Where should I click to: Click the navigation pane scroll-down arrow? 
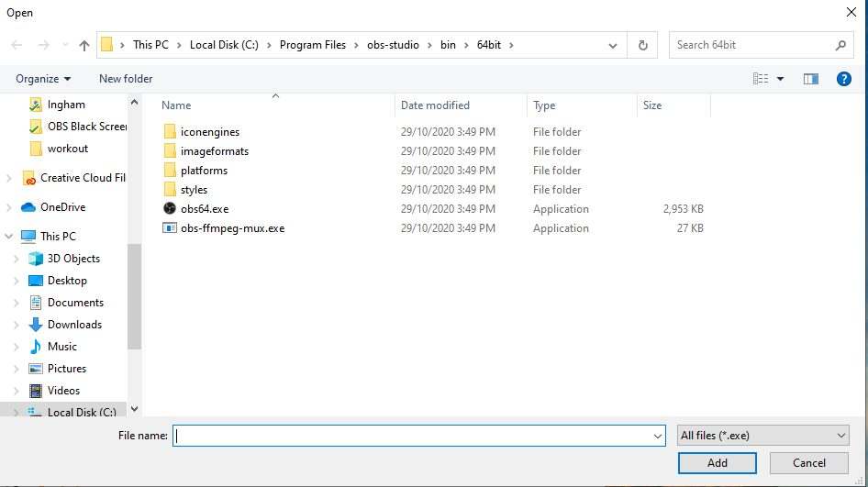coord(134,409)
